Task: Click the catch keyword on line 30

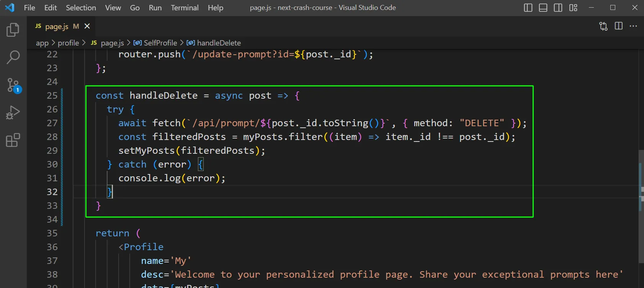Action: point(132,164)
